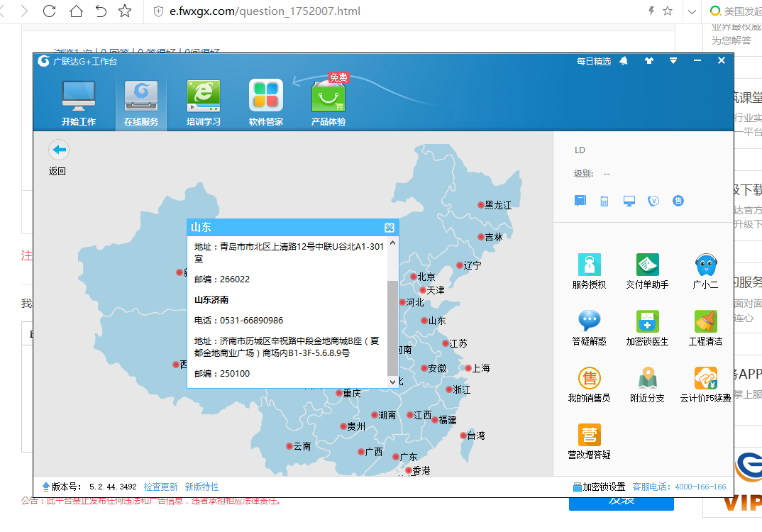Click the browser undo-close arrow icon
Viewport: 762px width, 532px height.
101,11
